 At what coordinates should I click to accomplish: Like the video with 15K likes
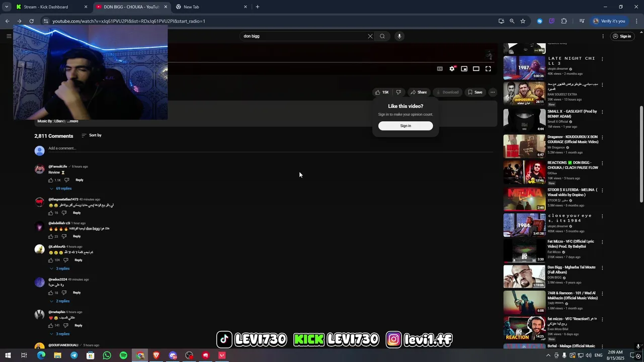tap(382, 93)
